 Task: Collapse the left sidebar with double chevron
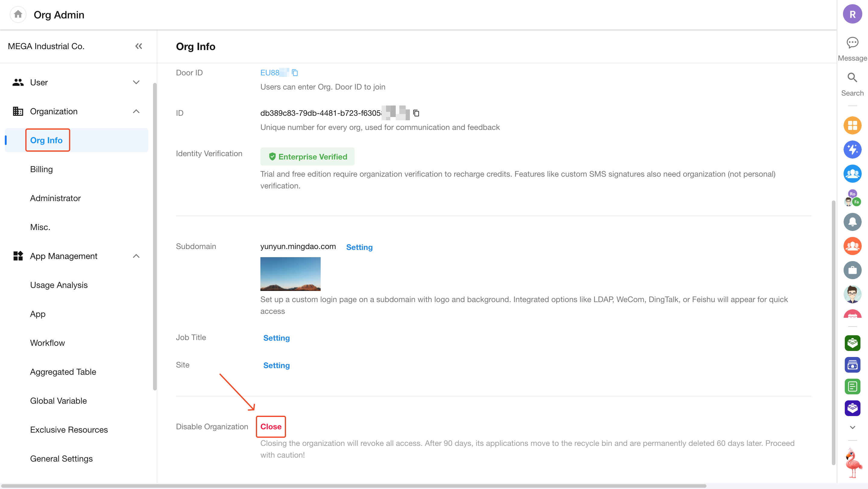[x=139, y=46]
